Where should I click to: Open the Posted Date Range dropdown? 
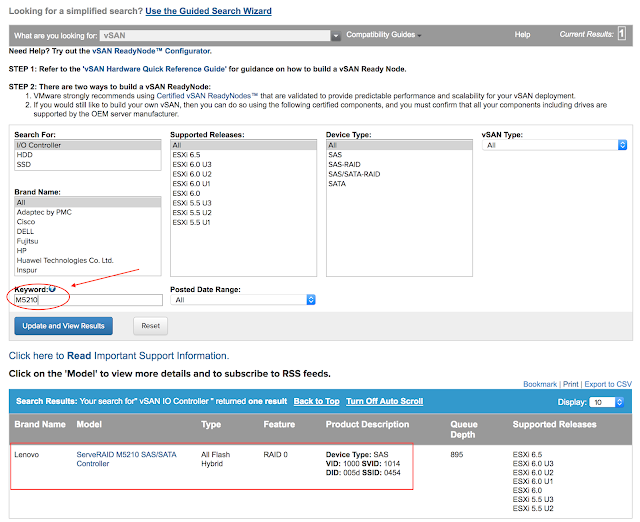click(243, 300)
